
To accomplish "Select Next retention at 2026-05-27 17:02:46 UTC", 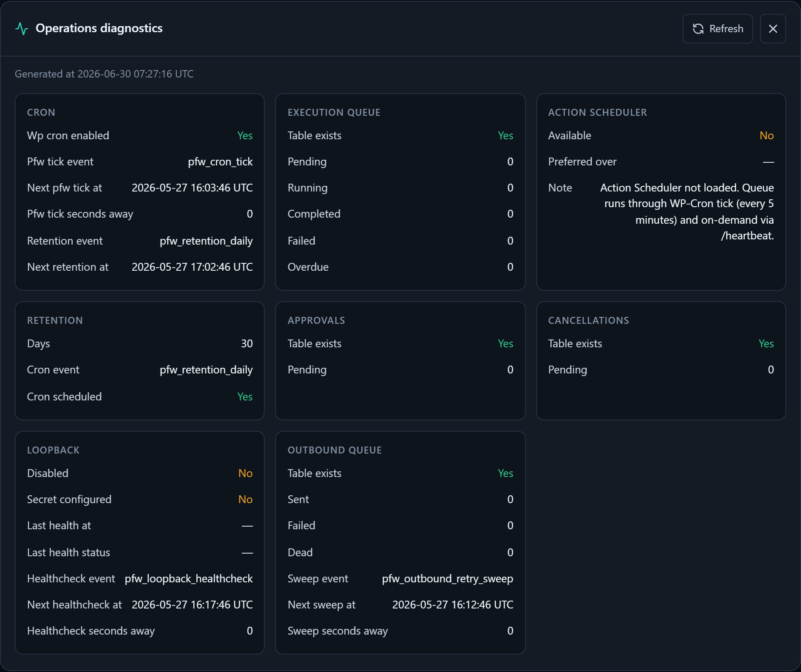I will coord(192,267).
